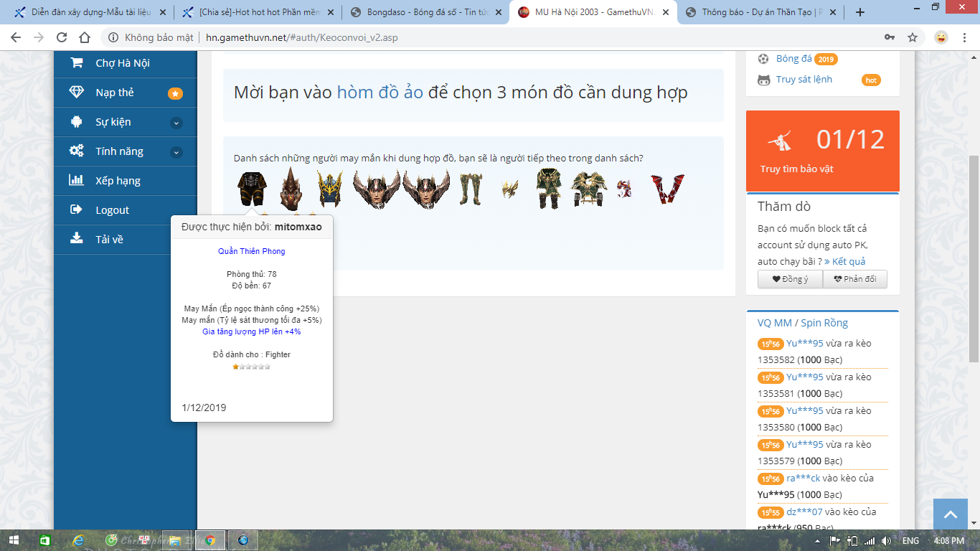Click the green armor item icon
The height and width of the screenshot is (551, 980).
click(x=550, y=189)
